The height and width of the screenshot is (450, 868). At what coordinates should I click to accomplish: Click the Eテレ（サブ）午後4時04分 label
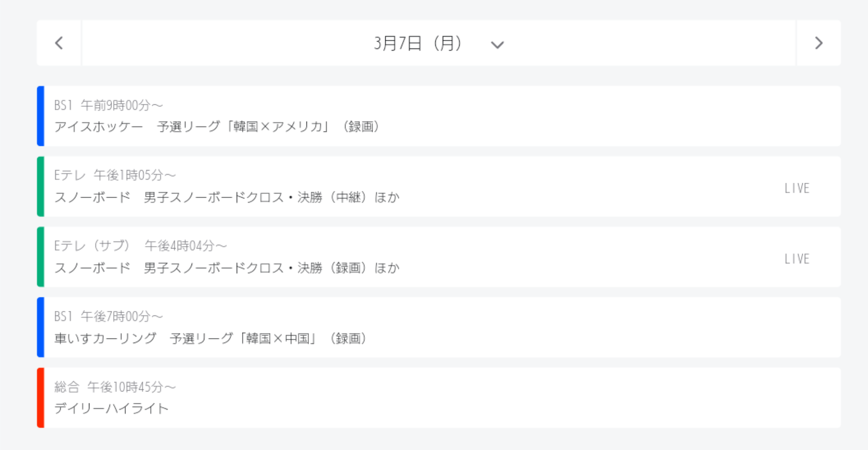[140, 246]
